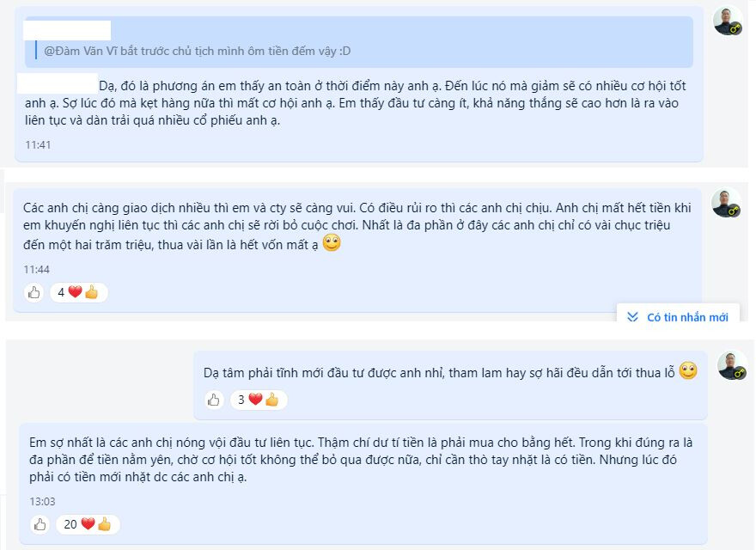Click the 11:41 timestamp of the first message
Viewport: 756px width, 550px height.
[x=38, y=144]
